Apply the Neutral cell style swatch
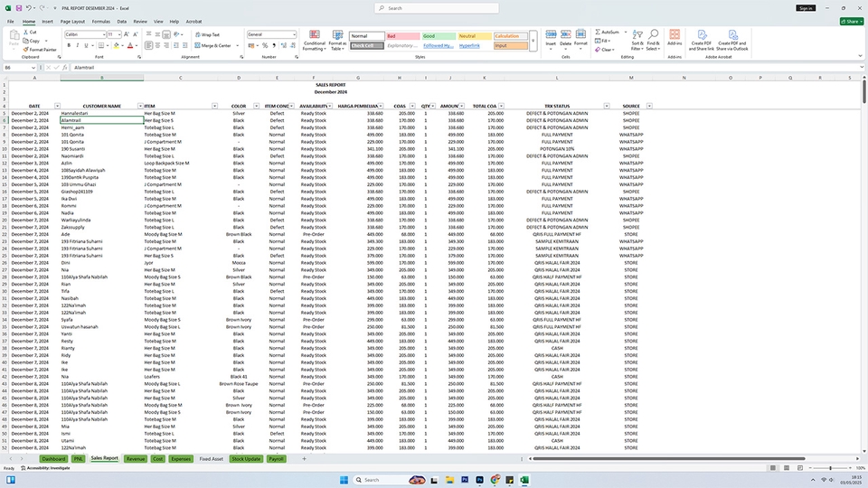This screenshot has width=868, height=488. (x=475, y=36)
